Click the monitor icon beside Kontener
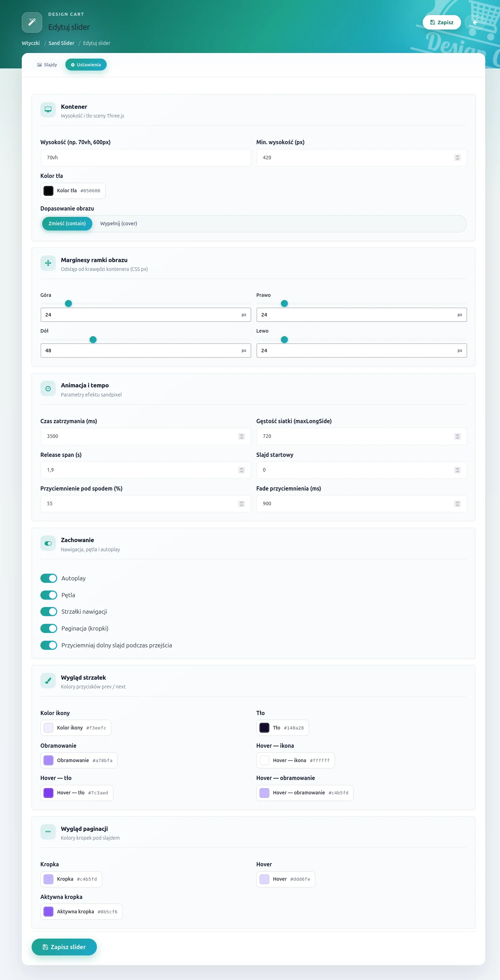 pos(48,110)
